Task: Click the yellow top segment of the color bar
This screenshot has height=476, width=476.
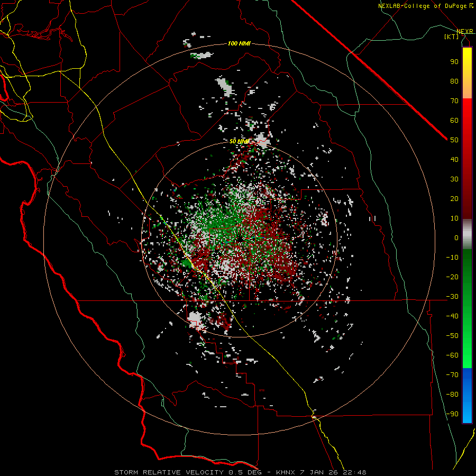Action: pos(467,73)
